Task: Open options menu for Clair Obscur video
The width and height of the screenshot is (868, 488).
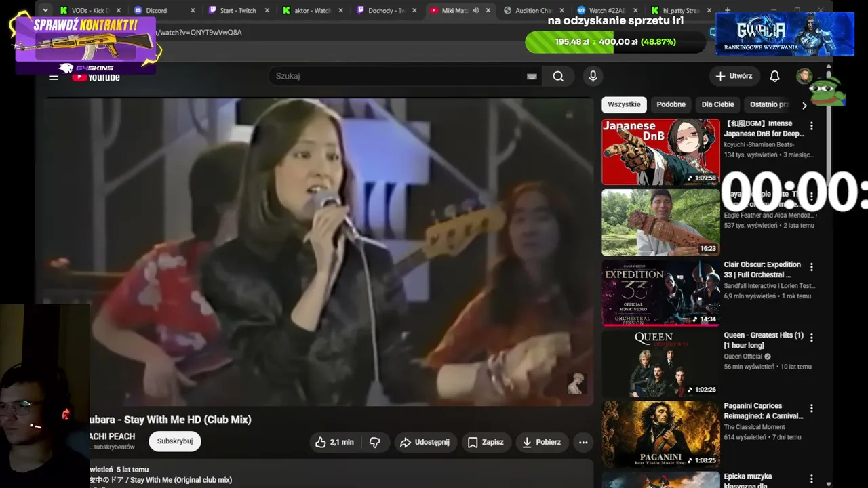Action: point(811,267)
